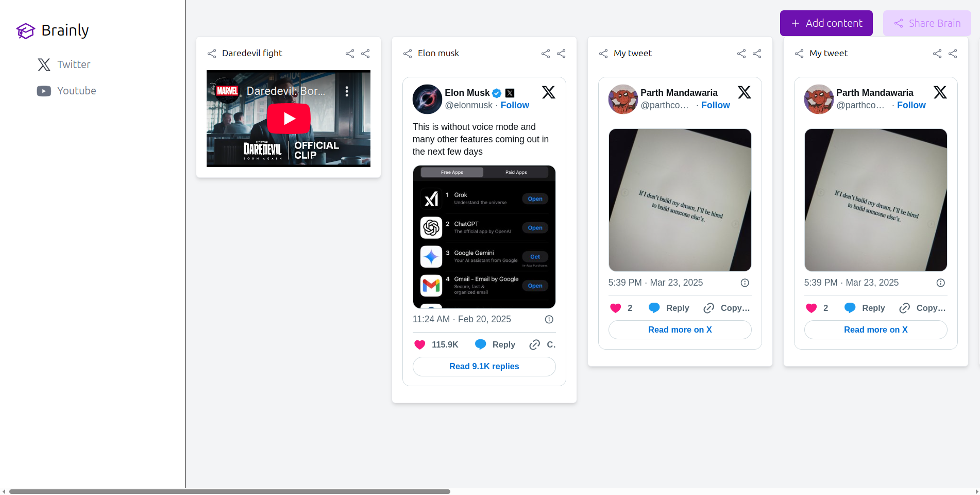Click share icon left of Daredevil fight title
Screen dimensions: 980x495
coord(212,54)
